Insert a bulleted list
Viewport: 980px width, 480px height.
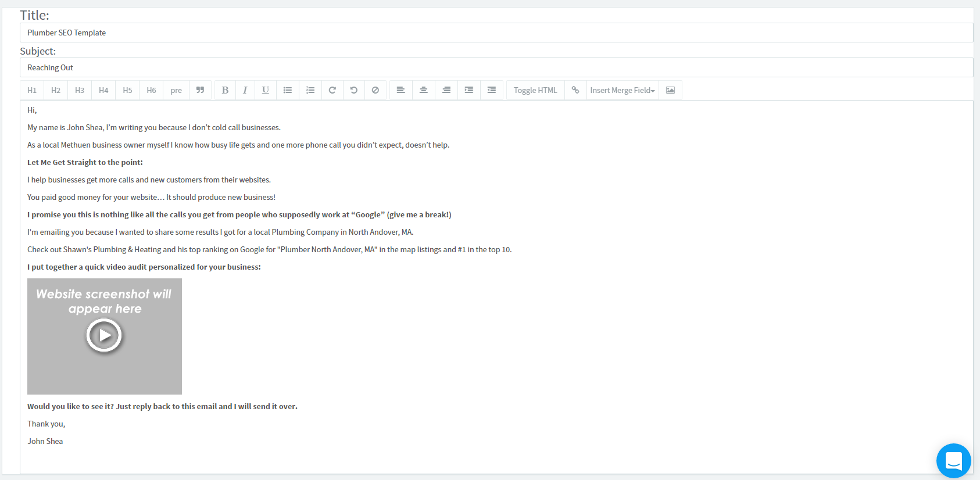click(288, 90)
